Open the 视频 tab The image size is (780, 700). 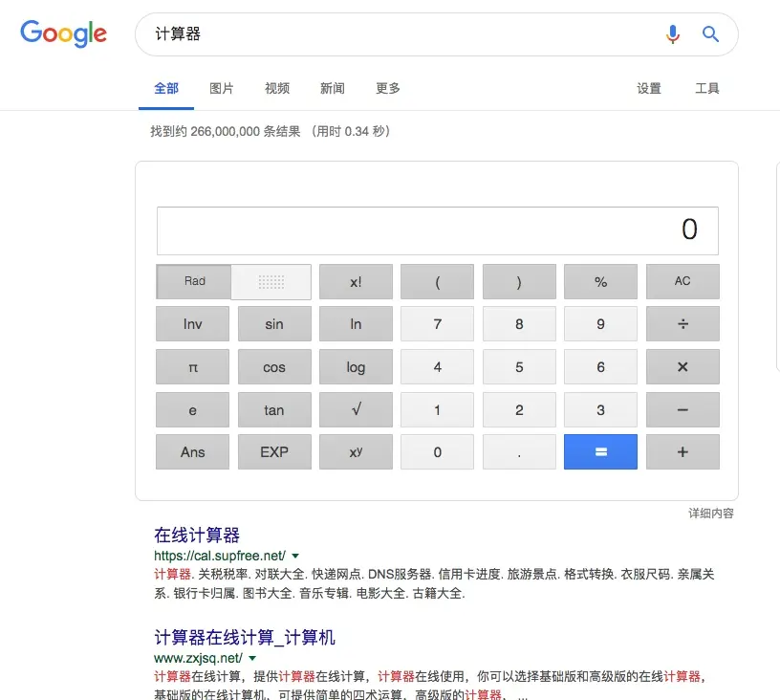[277, 89]
